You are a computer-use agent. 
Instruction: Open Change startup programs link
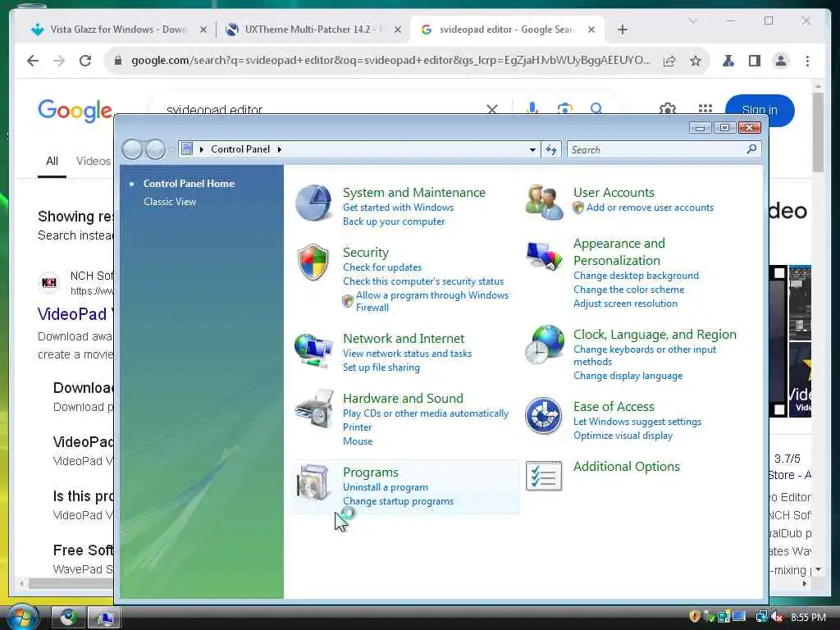[x=398, y=501]
